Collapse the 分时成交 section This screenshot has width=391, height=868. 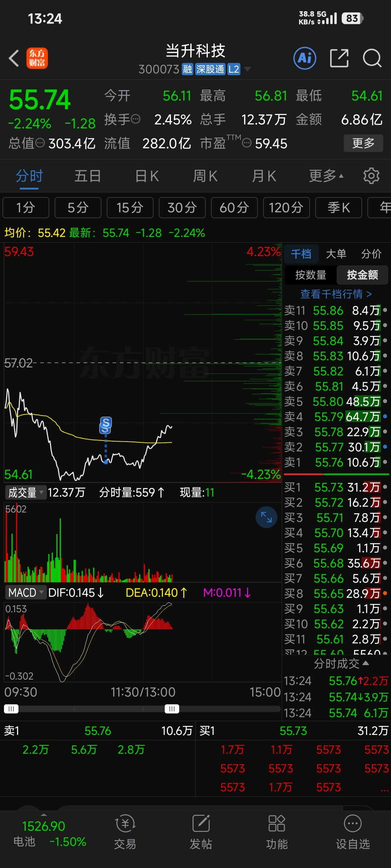[x=341, y=663]
